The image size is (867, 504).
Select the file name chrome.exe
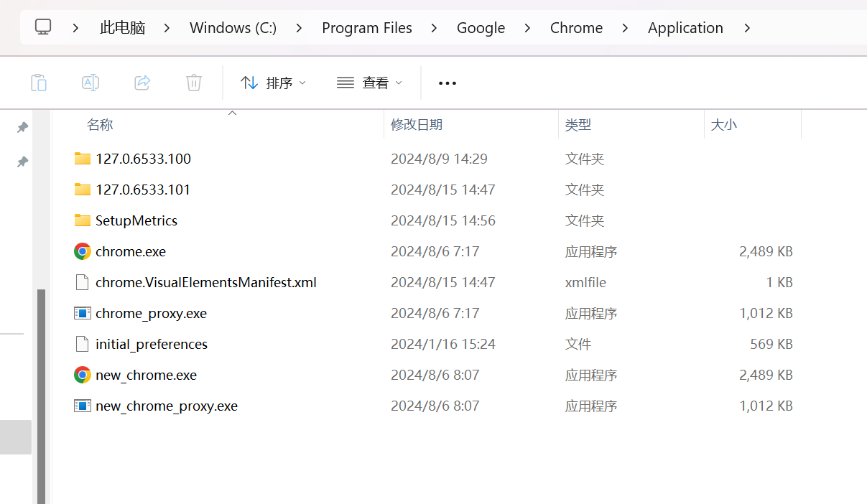tap(131, 252)
